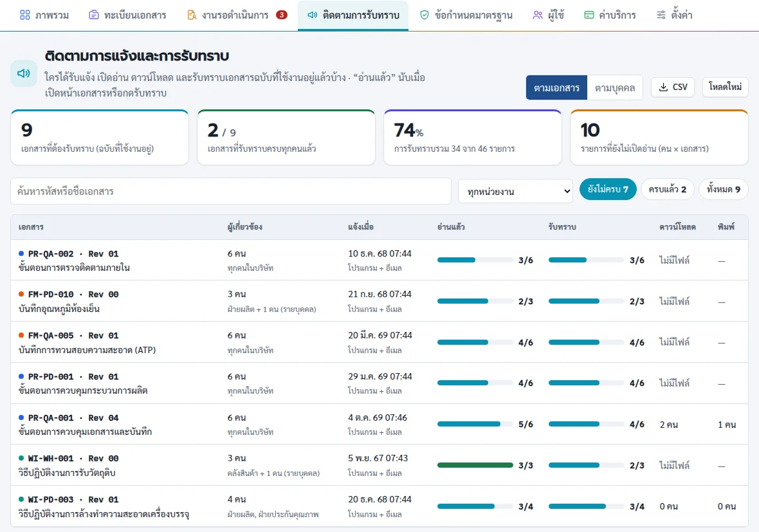Viewport: 759px width, 532px height.
Task: Click the card showing 10 unopened items
Action: [x=659, y=138]
